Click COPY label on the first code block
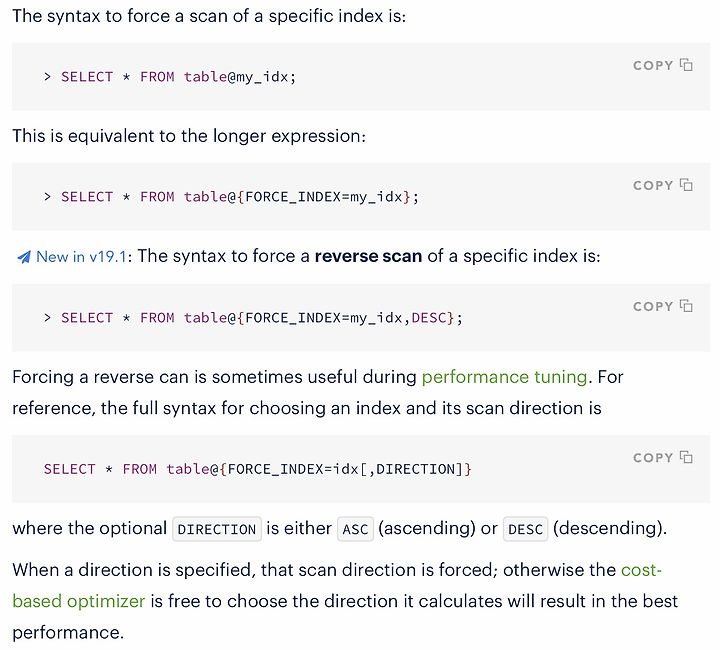This screenshot has height=650, width=720. (x=653, y=66)
